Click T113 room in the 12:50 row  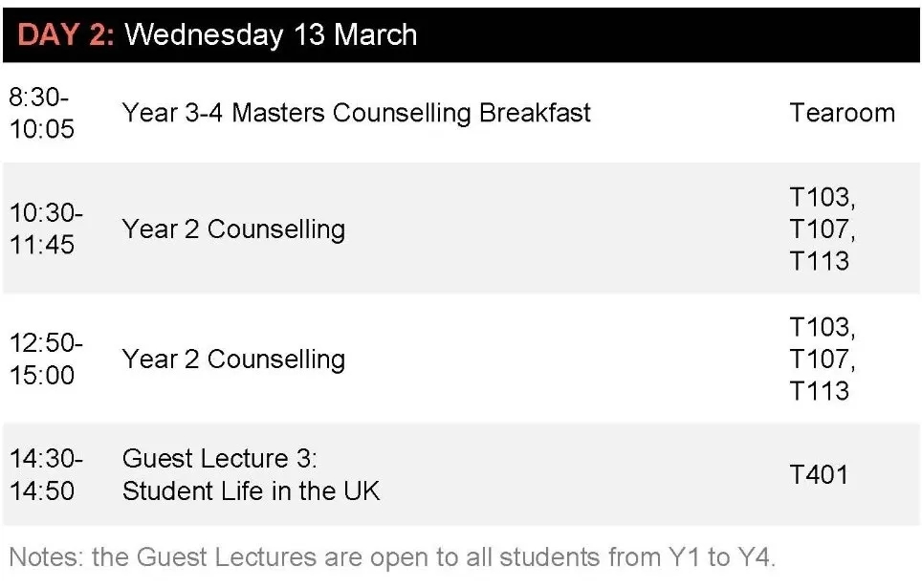tap(819, 391)
